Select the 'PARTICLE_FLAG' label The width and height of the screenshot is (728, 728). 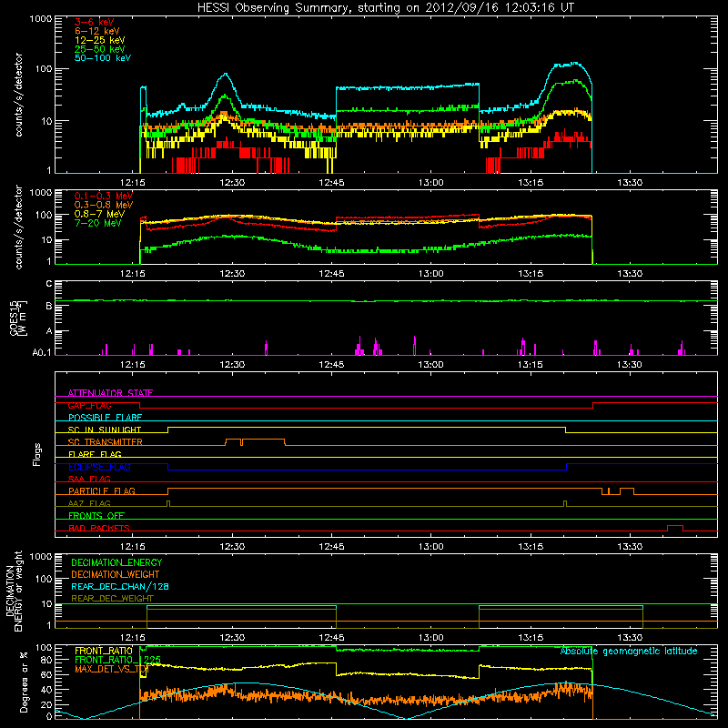tap(102, 491)
